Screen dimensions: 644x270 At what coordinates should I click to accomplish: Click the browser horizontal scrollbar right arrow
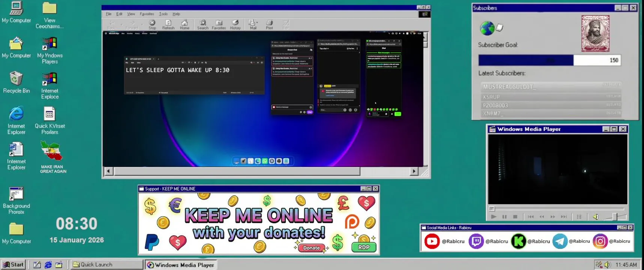coord(414,171)
